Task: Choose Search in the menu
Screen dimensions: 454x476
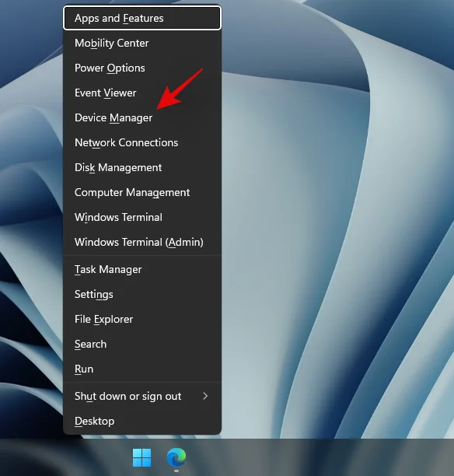Action: [142, 345]
